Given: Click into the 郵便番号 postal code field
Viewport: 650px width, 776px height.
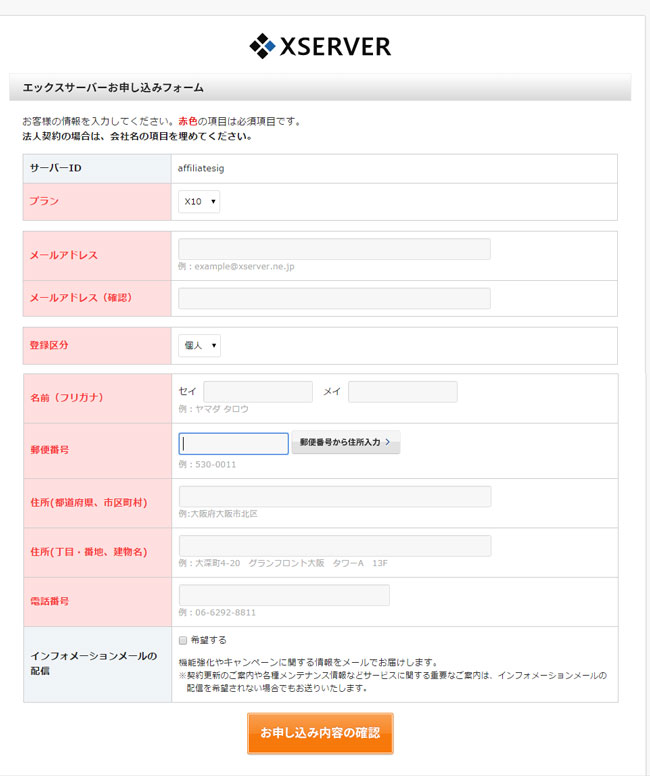Looking at the screenshot, I should (x=234, y=443).
